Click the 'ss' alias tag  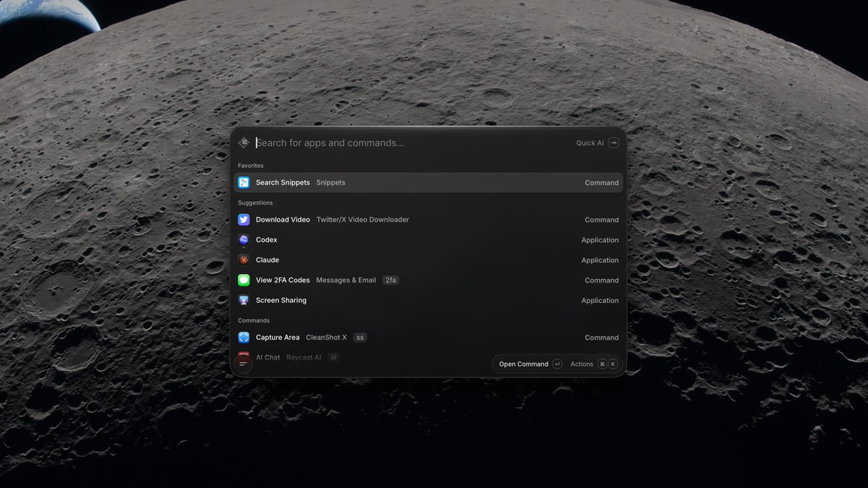[360, 338]
